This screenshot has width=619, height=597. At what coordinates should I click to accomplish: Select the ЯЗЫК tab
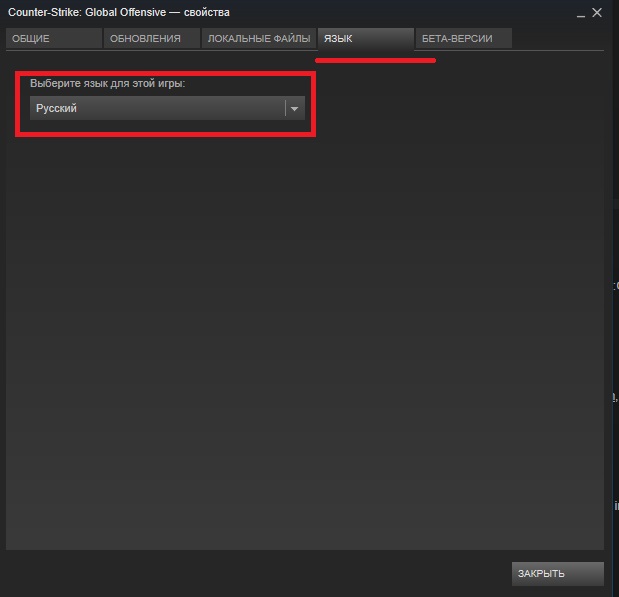[366, 38]
